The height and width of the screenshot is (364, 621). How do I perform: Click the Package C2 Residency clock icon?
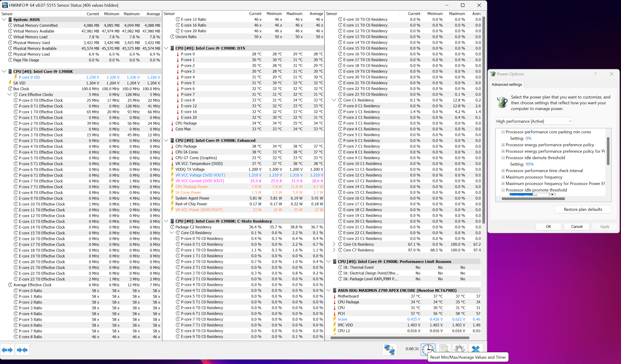pyautogui.click(x=172, y=227)
